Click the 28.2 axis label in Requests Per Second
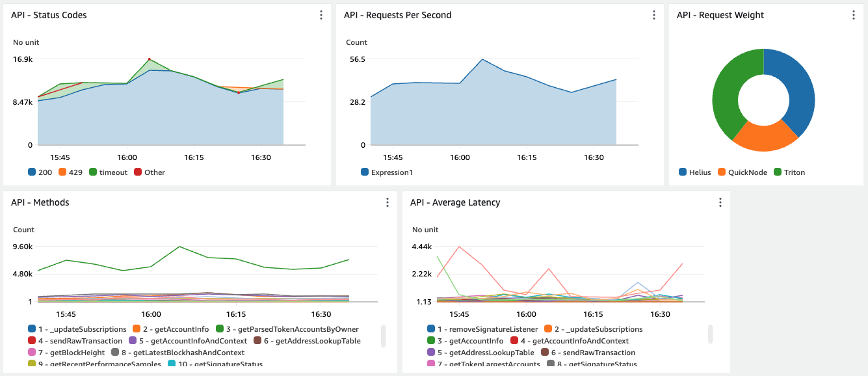Image resolution: width=868 pixels, height=376 pixels. pos(358,102)
